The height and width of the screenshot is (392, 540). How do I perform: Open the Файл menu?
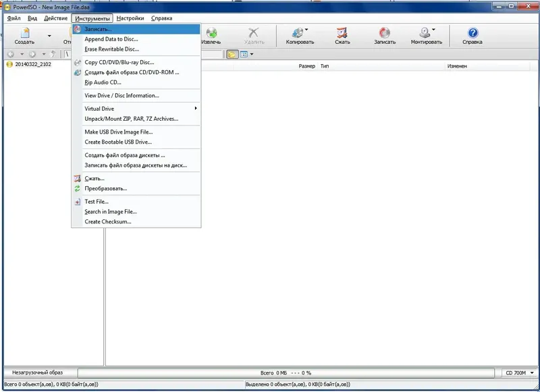(13, 18)
